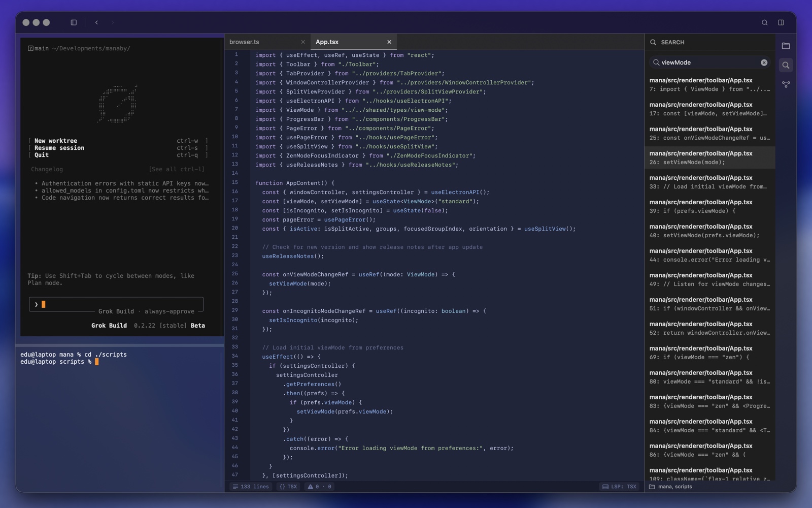
Task: Open search result 86: {viewMode === "zen" && (
Action: (709, 451)
